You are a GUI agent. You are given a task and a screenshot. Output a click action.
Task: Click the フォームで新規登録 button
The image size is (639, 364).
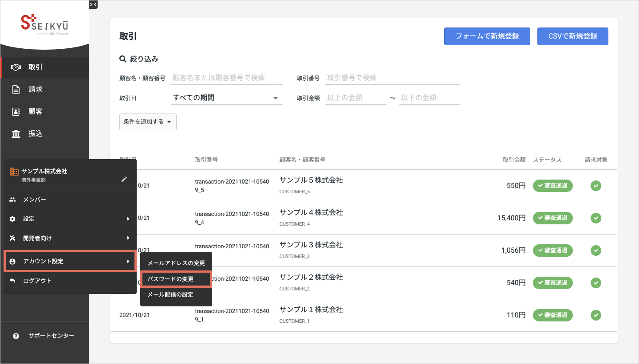(x=487, y=36)
